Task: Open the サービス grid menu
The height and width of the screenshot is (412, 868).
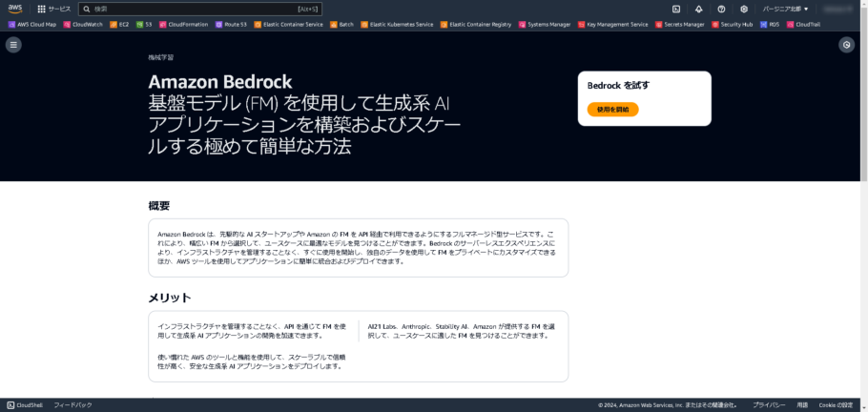Action: tap(53, 9)
